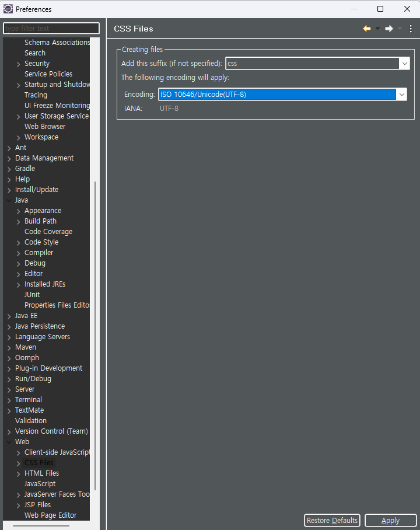
Task: Select the Web Browser page
Action: 45,127
